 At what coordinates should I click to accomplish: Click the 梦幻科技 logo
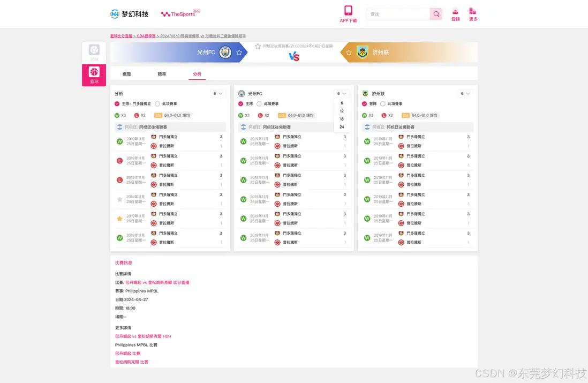tap(130, 14)
